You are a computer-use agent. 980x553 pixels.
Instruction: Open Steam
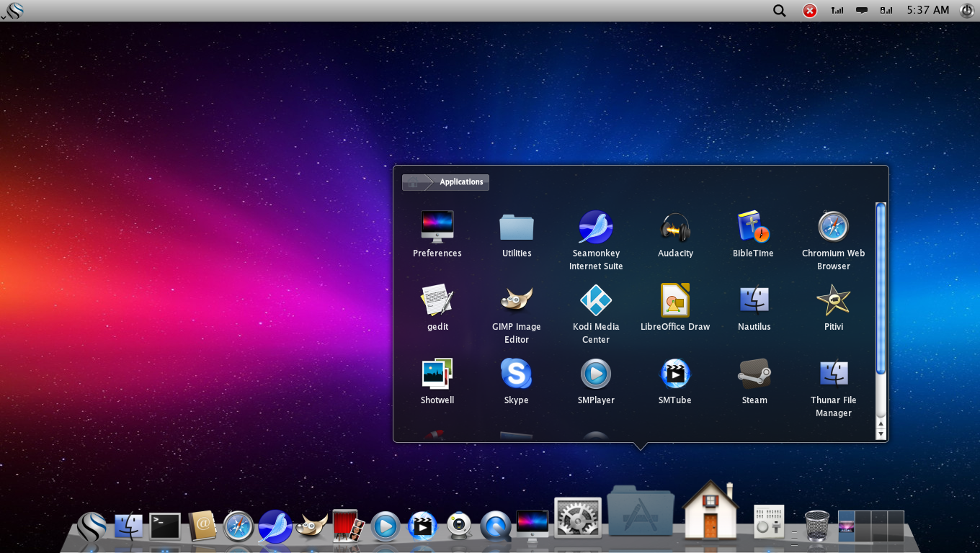(x=754, y=381)
